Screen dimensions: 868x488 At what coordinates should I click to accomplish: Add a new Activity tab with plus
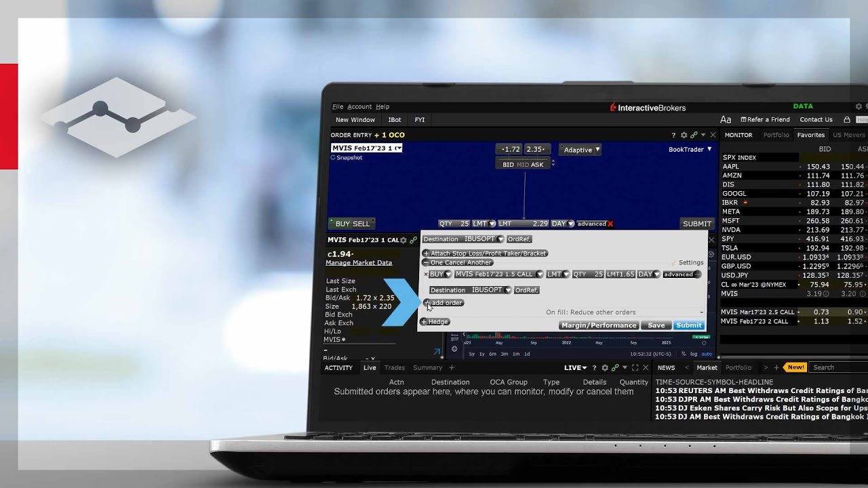coord(452,367)
